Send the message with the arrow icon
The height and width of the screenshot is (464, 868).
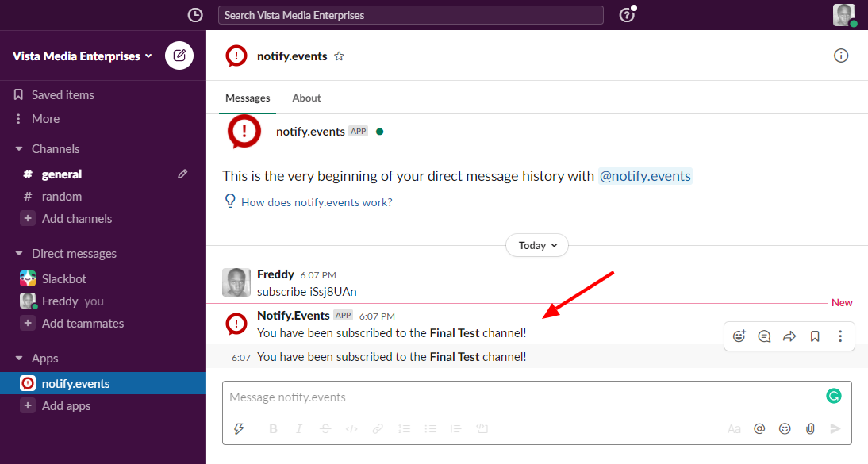point(835,428)
